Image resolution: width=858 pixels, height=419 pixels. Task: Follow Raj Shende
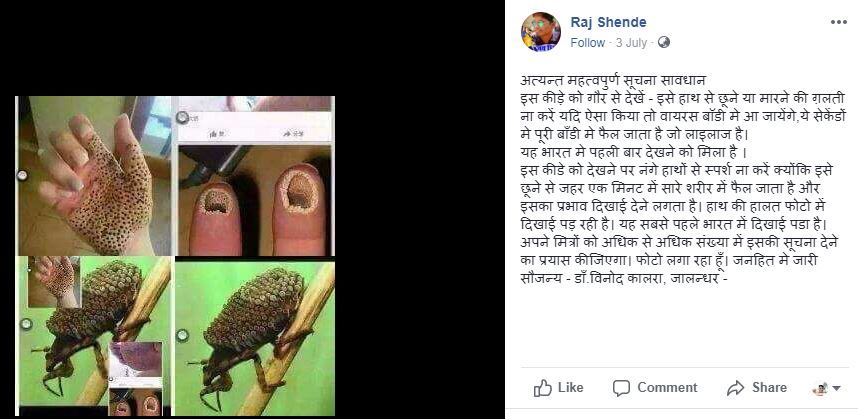(587, 43)
